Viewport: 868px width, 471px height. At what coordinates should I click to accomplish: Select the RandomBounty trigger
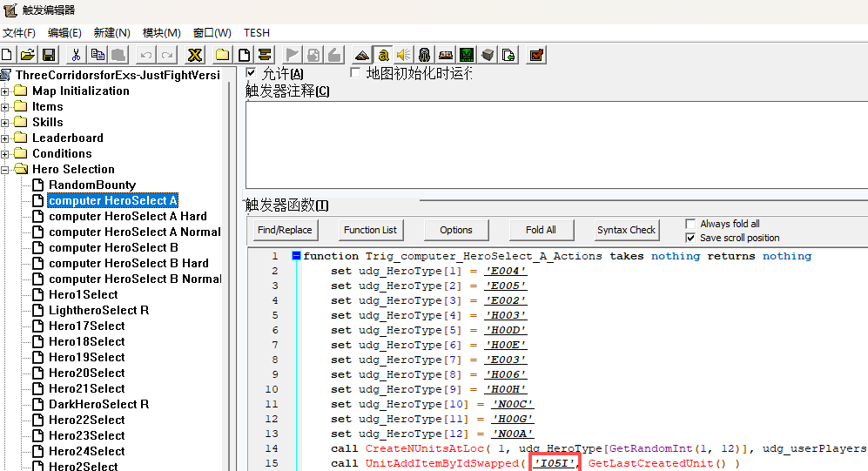(x=92, y=185)
